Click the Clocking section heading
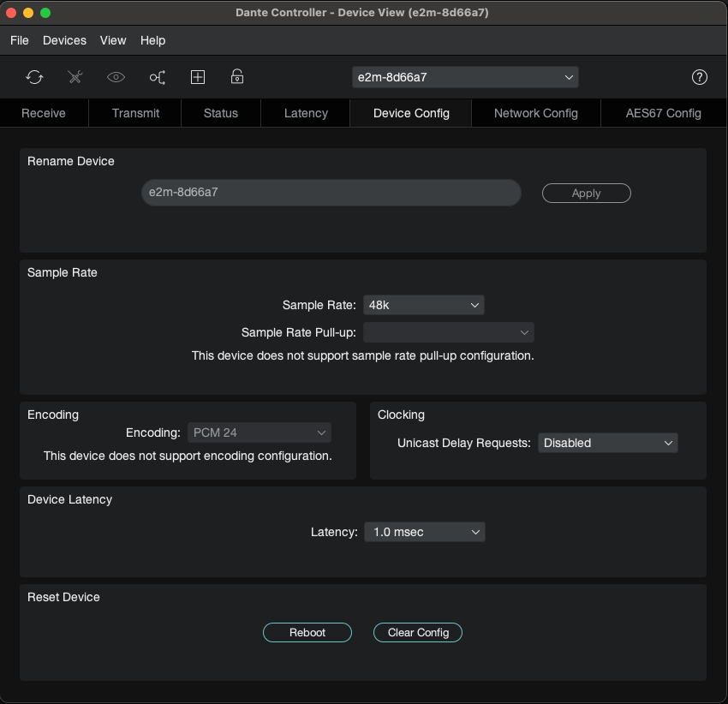The width and height of the screenshot is (728, 704). pyautogui.click(x=401, y=415)
